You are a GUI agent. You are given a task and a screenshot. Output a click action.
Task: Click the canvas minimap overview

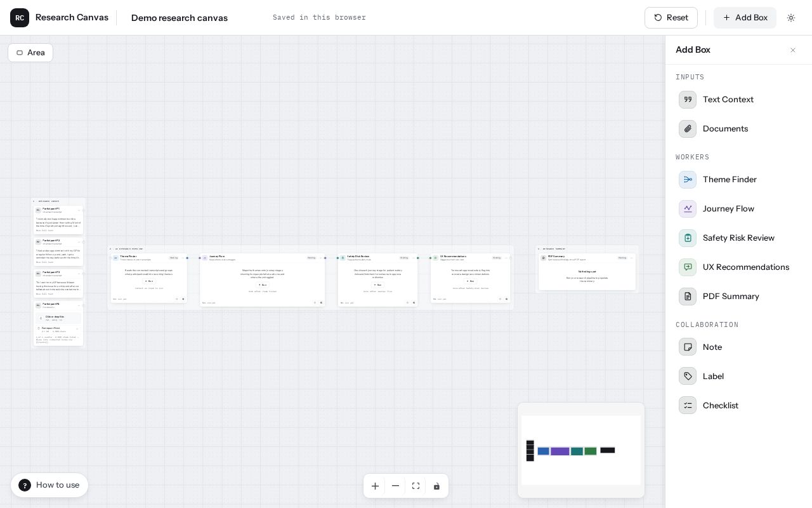(x=581, y=450)
